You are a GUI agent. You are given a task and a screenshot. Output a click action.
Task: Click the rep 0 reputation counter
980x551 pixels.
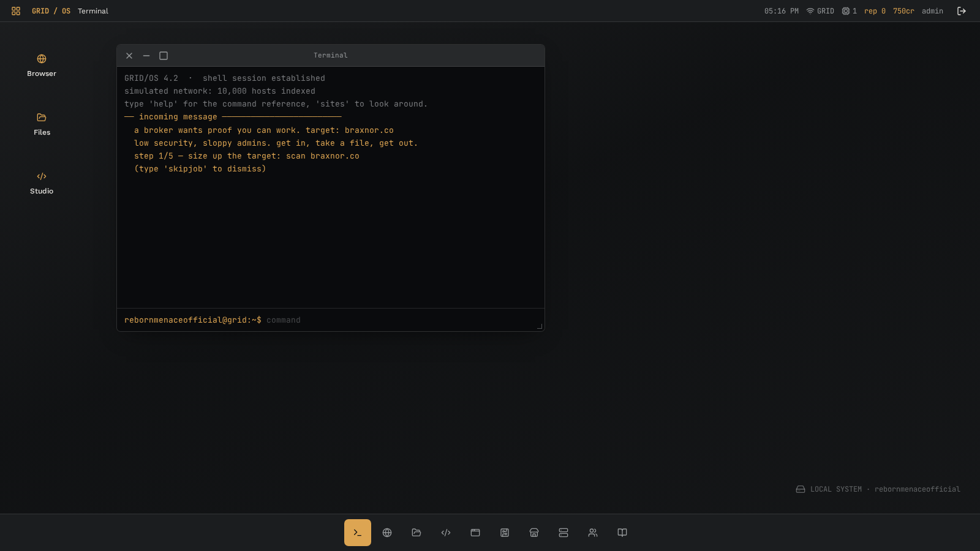point(875,11)
